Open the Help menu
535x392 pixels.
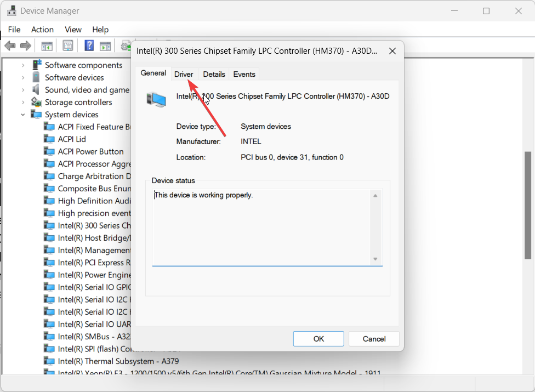pyautogui.click(x=100, y=30)
